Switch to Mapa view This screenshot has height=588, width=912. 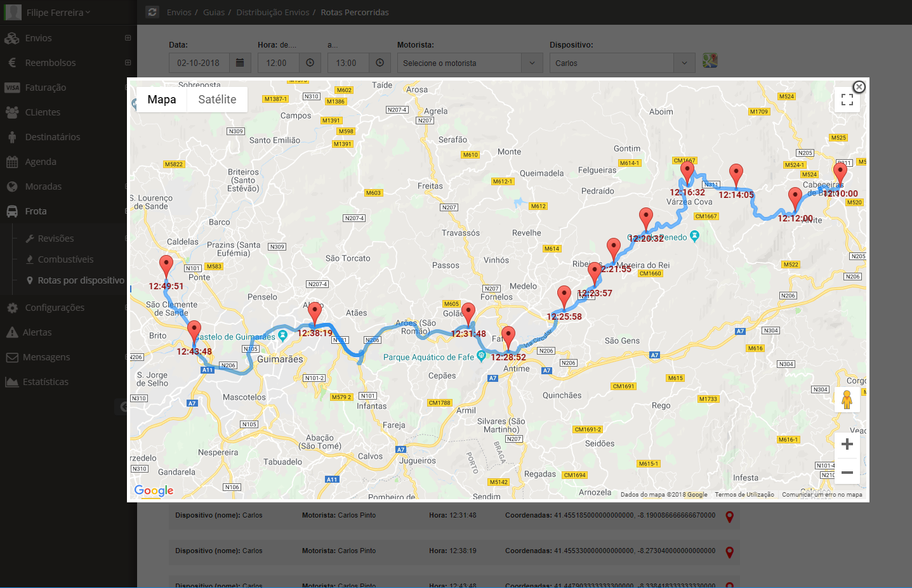pyautogui.click(x=162, y=100)
